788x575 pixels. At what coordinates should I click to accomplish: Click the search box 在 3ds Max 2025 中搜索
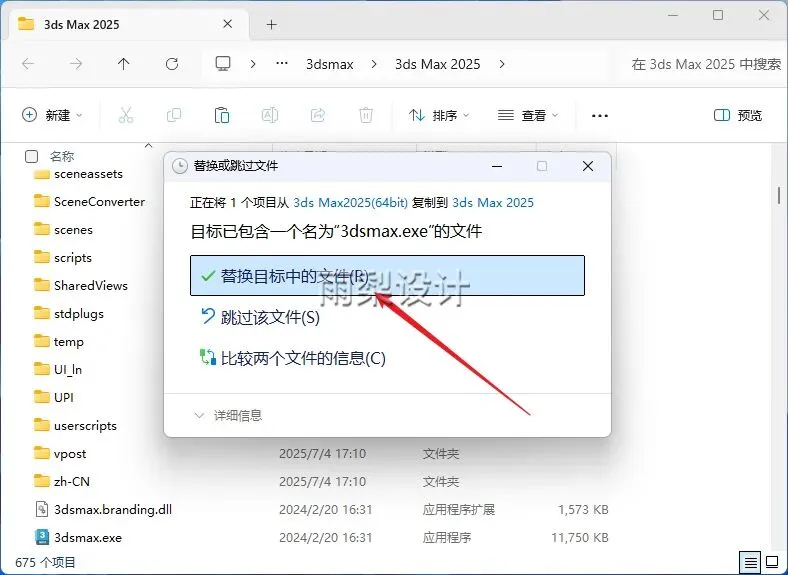coord(706,64)
